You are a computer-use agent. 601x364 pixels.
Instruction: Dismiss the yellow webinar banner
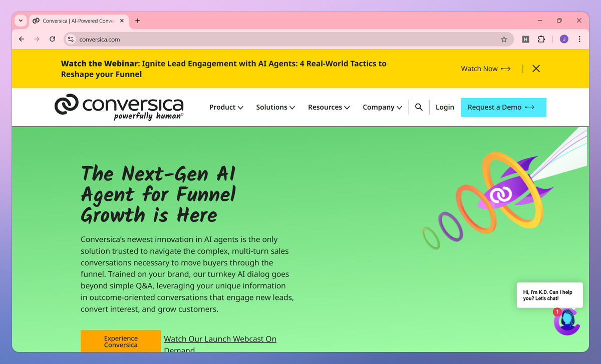536,69
